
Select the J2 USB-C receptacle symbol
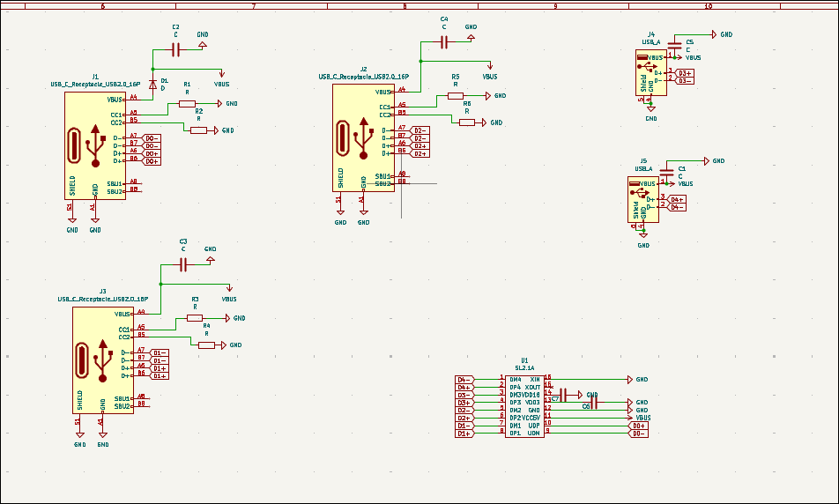pyautogui.click(x=363, y=139)
